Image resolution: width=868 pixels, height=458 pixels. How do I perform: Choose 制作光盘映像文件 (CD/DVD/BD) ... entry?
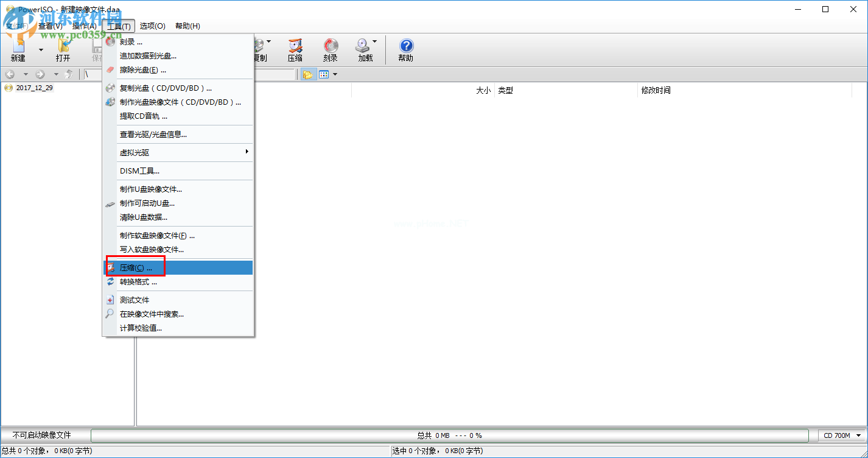click(178, 102)
